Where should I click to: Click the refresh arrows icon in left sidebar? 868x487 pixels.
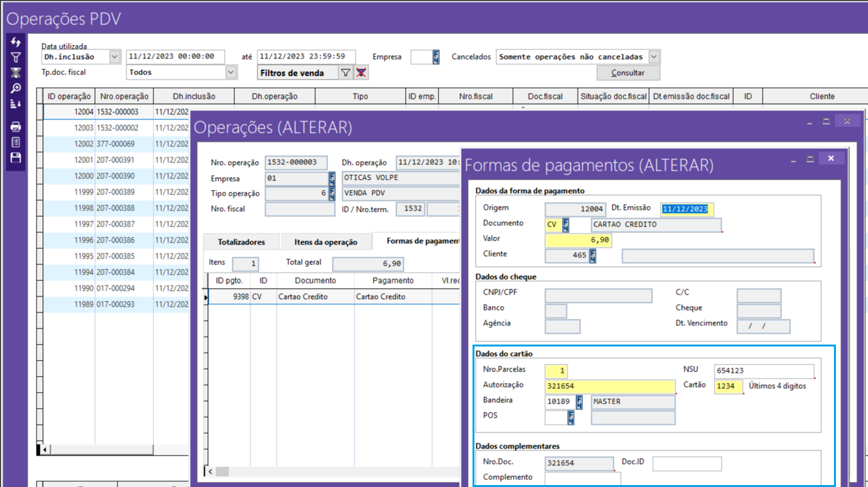click(16, 42)
